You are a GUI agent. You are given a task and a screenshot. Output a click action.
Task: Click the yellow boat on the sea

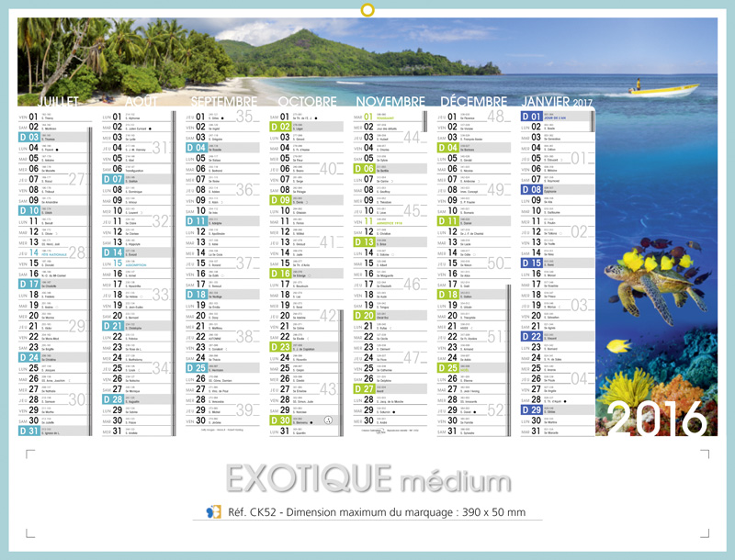coord(663,90)
